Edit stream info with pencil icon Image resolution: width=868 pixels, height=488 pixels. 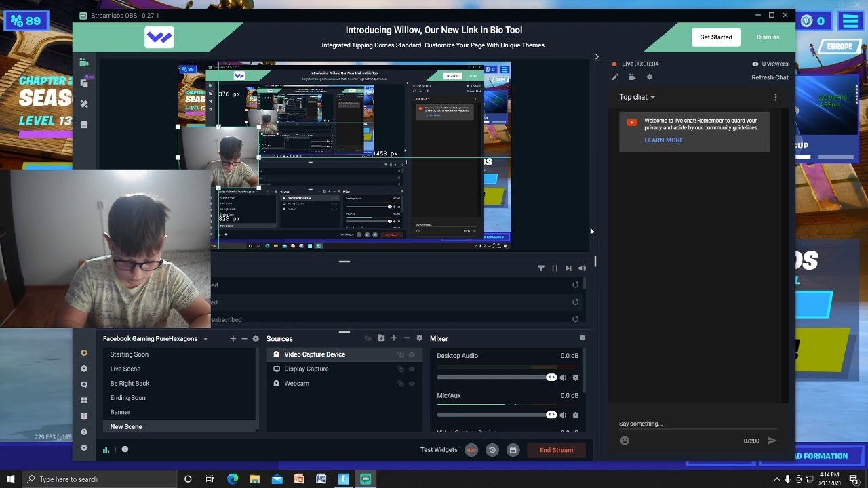615,77
